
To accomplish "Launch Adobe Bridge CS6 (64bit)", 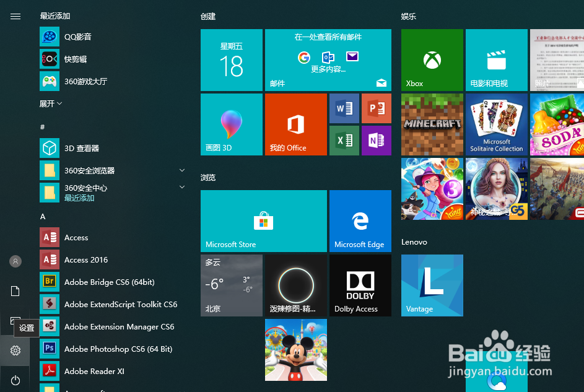I will coord(111,282).
